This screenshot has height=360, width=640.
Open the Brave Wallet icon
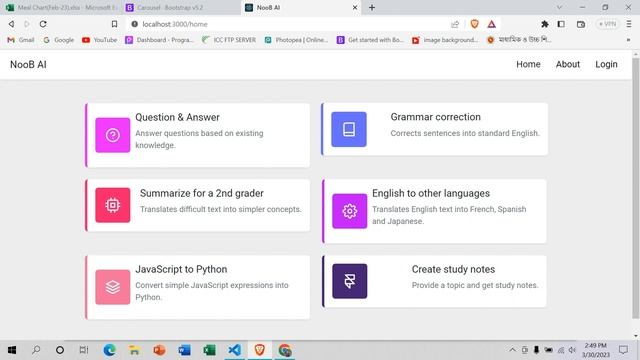pos(581,24)
